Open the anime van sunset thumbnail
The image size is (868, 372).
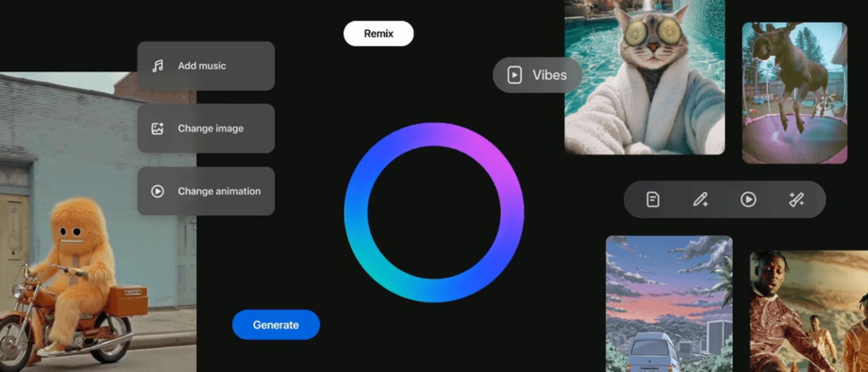(x=669, y=304)
